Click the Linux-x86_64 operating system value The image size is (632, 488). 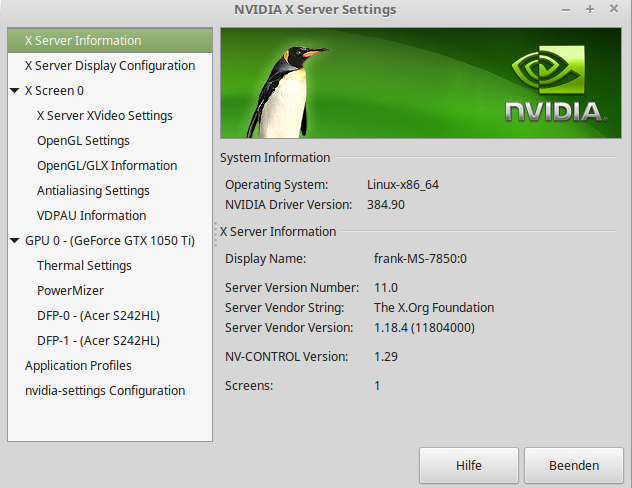pyautogui.click(x=403, y=185)
